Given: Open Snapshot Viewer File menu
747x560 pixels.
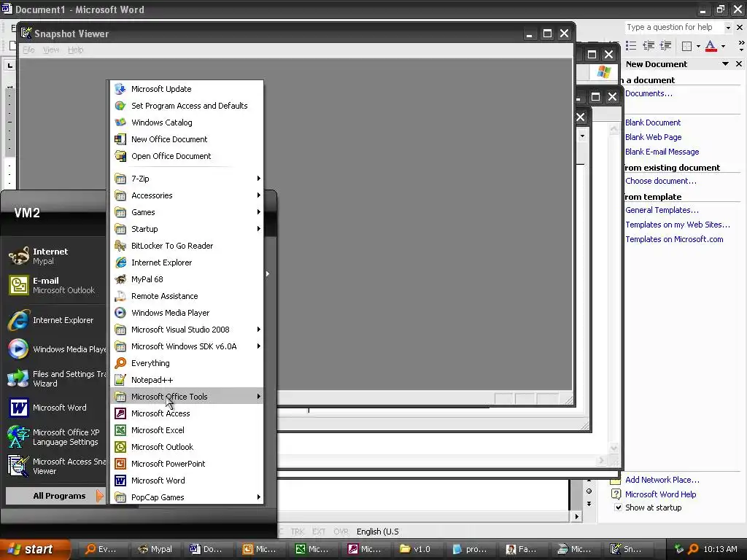Looking at the screenshot, I should [x=28, y=50].
